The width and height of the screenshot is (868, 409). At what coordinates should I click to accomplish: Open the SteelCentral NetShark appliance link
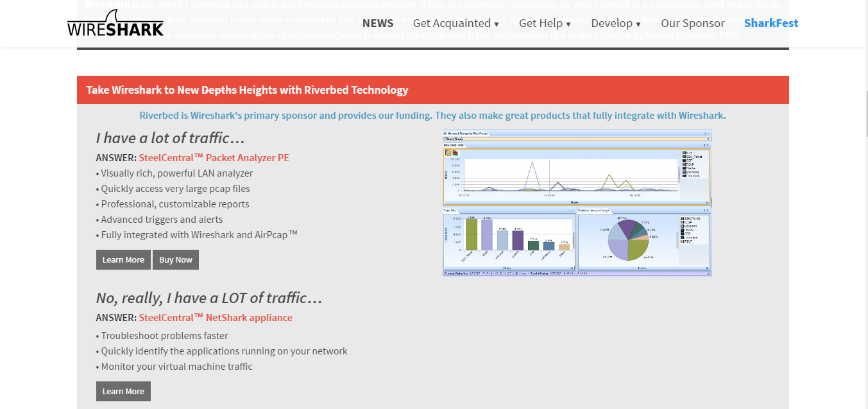216,317
